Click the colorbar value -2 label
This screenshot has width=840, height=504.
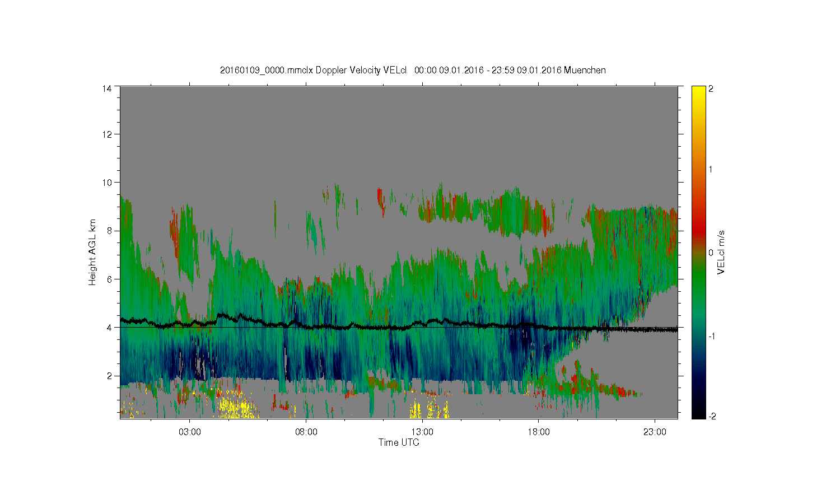712,417
